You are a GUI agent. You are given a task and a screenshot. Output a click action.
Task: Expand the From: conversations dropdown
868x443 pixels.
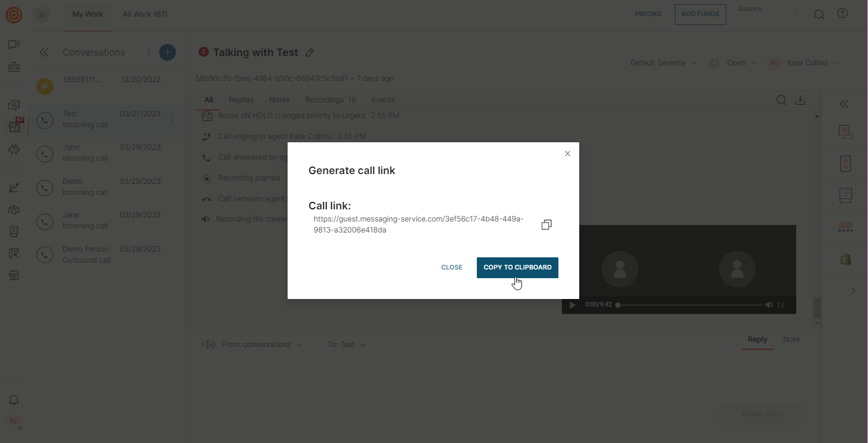coord(262,345)
